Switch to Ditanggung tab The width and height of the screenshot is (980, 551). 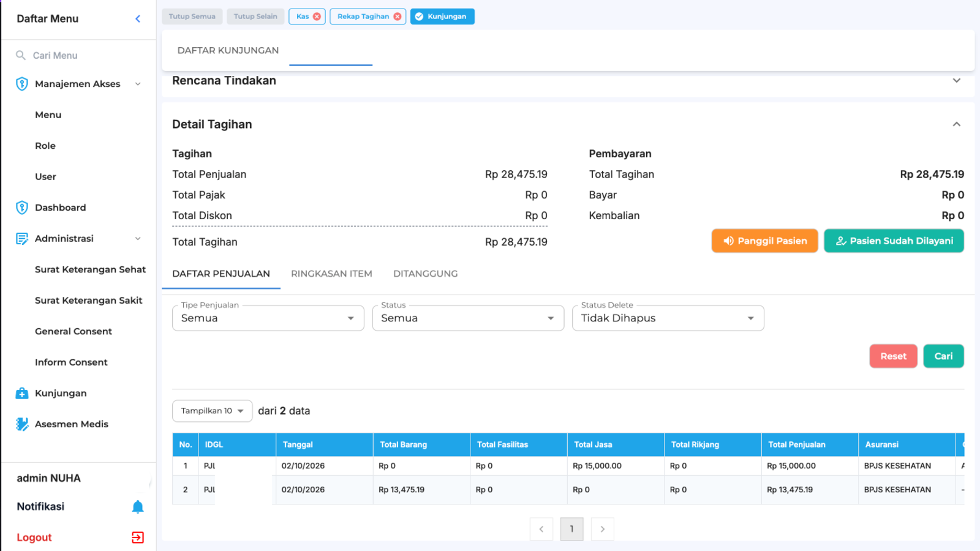426,274
